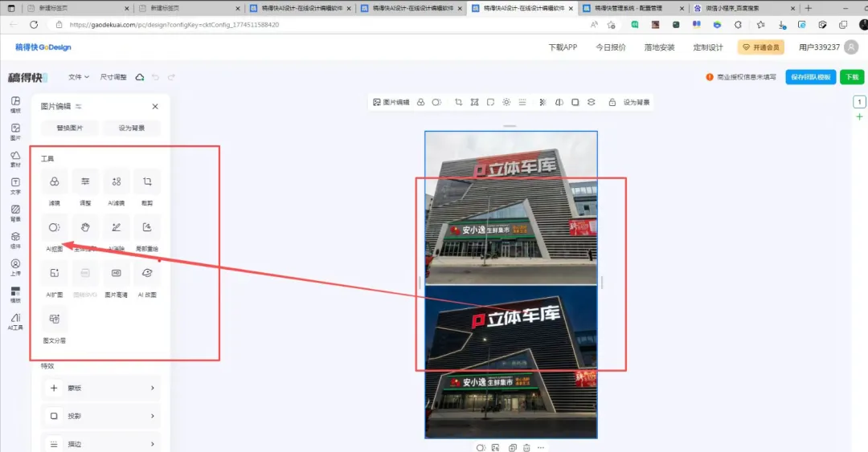Screen dimensions: 868x452
Task: Select the 局部重绘 repaint tool
Action: (x=147, y=234)
